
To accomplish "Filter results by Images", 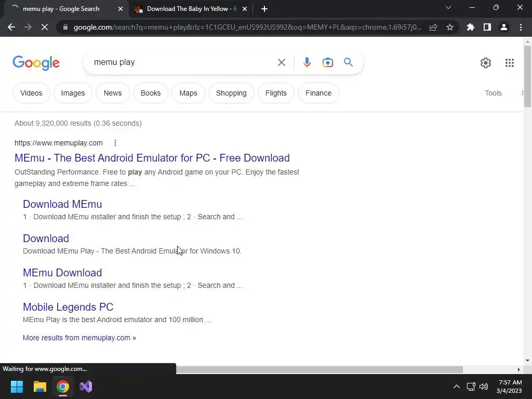I will (73, 93).
